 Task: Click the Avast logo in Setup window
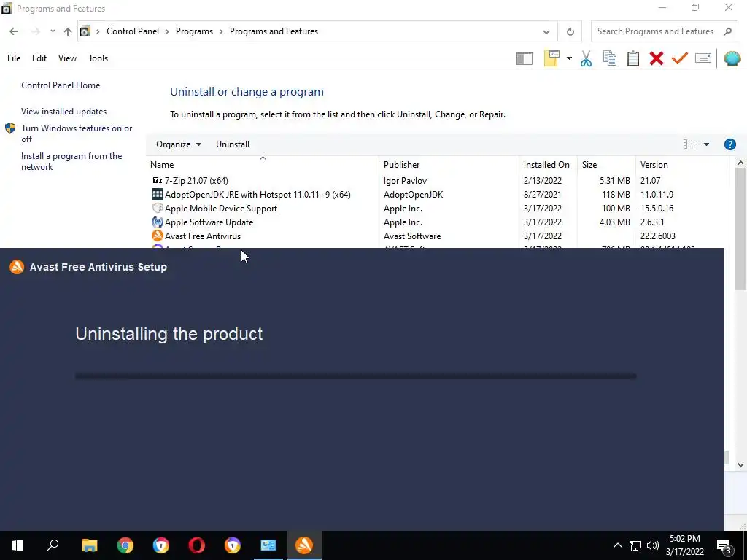coord(17,267)
